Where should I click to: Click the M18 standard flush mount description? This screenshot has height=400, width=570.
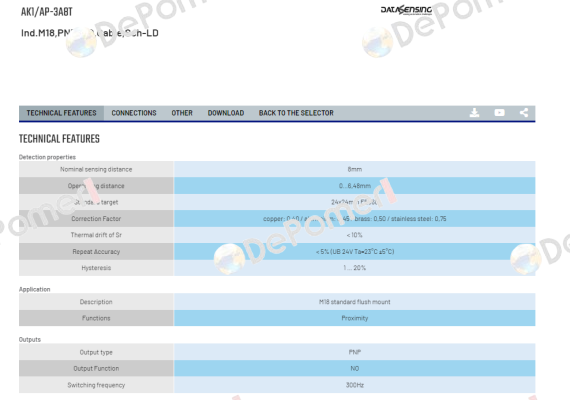tap(354, 302)
